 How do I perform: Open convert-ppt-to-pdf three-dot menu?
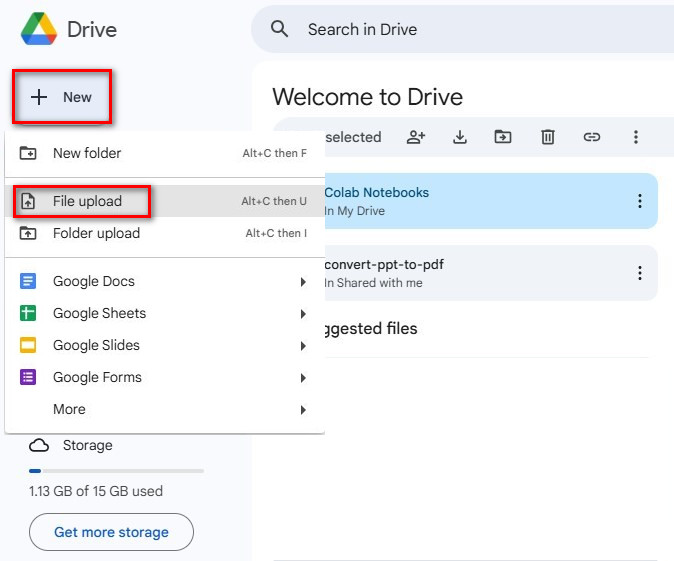(x=640, y=273)
